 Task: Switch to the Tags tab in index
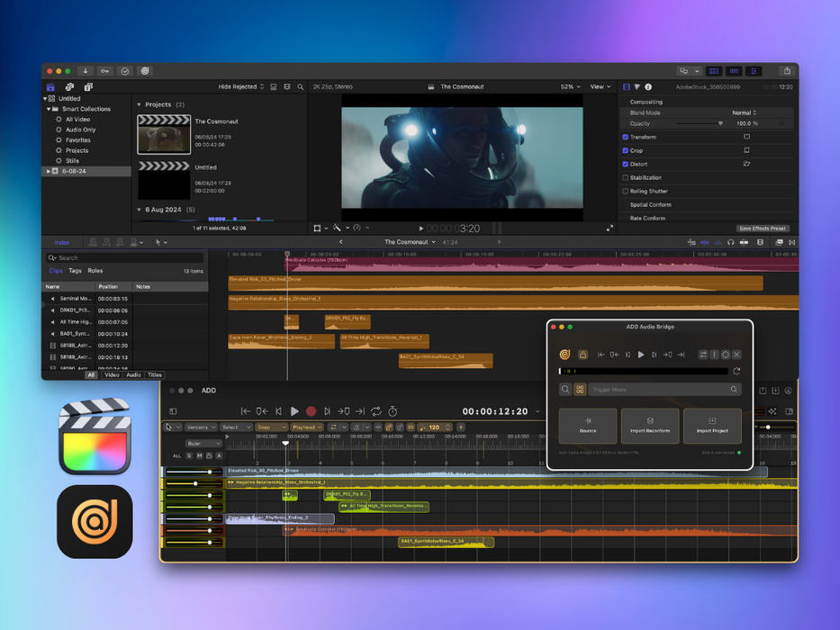click(x=75, y=270)
